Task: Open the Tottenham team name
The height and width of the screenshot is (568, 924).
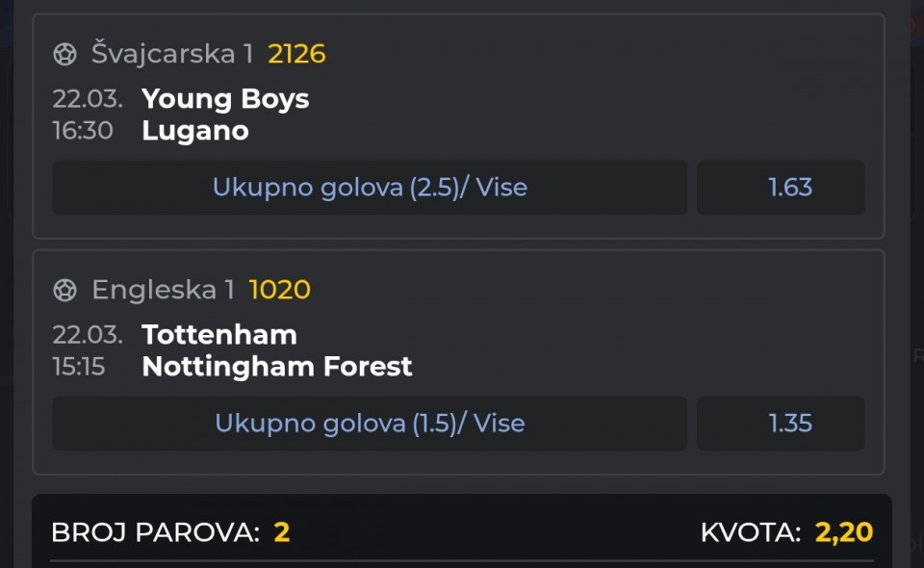Action: [x=219, y=334]
